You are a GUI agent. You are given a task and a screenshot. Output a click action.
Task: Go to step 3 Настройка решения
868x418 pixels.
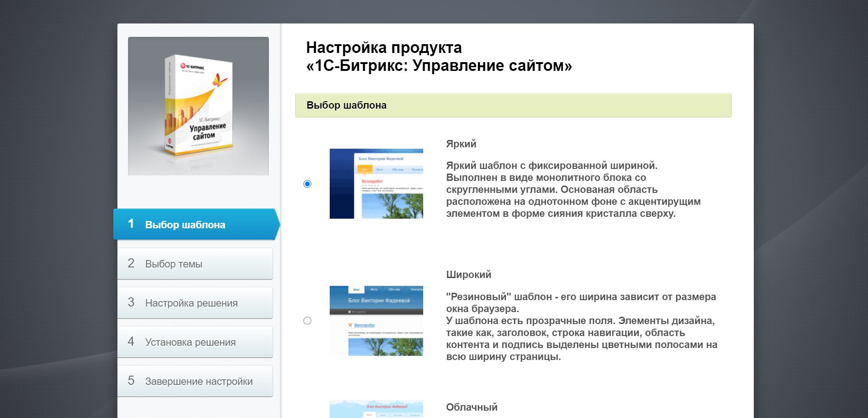pyautogui.click(x=195, y=303)
